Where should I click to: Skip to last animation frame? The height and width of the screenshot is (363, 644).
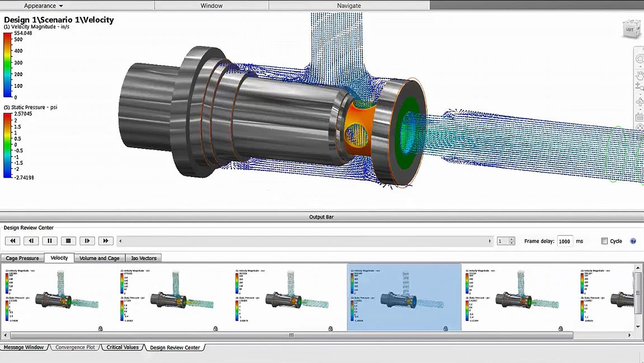click(x=106, y=241)
